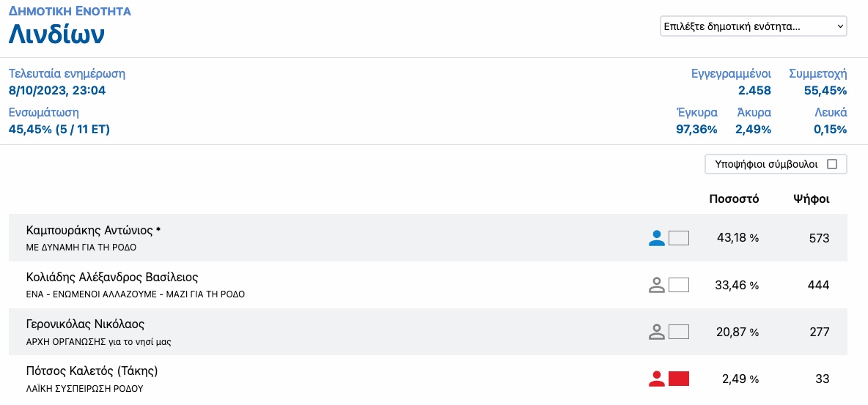
Task: Click the Λινδίων heading
Action: [56, 34]
